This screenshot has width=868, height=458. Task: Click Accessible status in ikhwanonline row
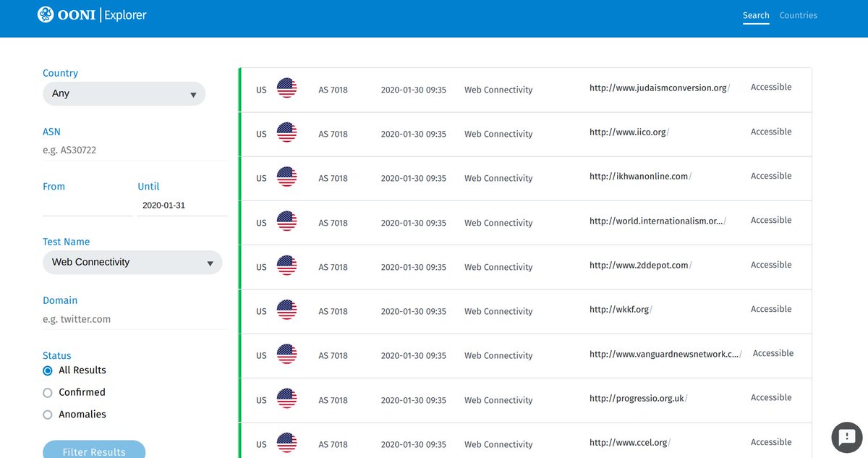[771, 176]
